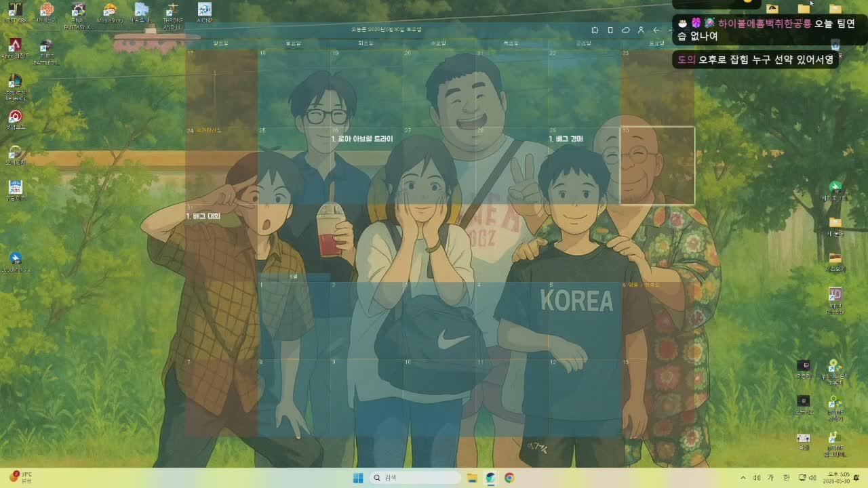Select the 'LoL Aram Try' event on the 26th
The image size is (868, 488).
point(362,139)
